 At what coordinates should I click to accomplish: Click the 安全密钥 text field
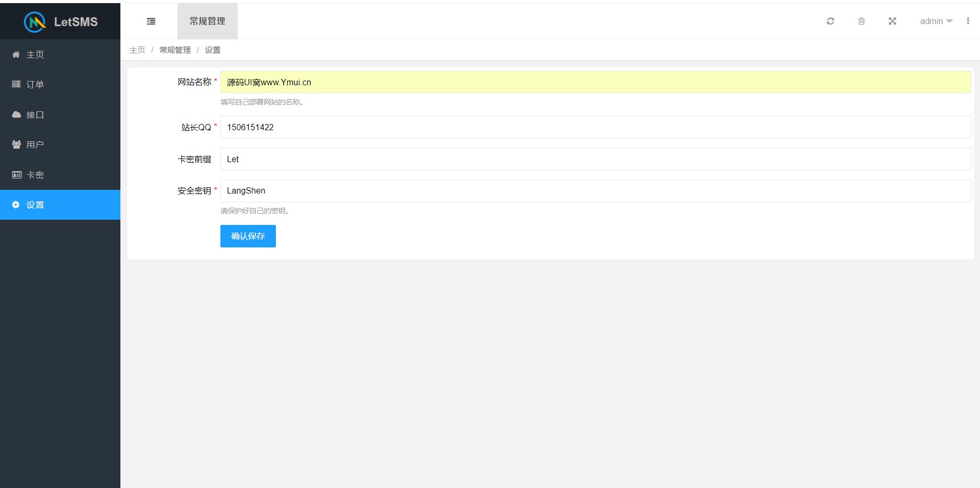click(595, 191)
